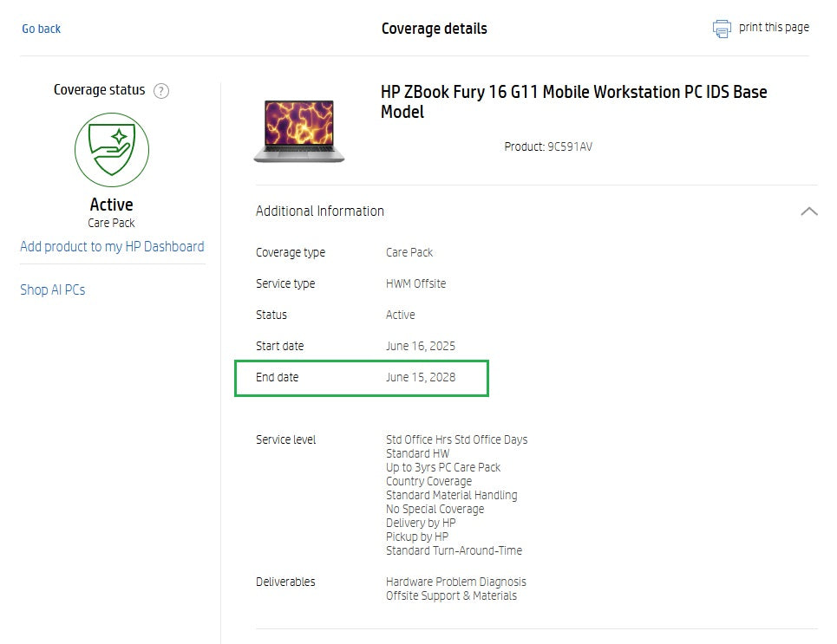Screen dimensions: 837x644
Task: Select 'Standard Turn-Around-Time' line
Action: [x=454, y=550]
